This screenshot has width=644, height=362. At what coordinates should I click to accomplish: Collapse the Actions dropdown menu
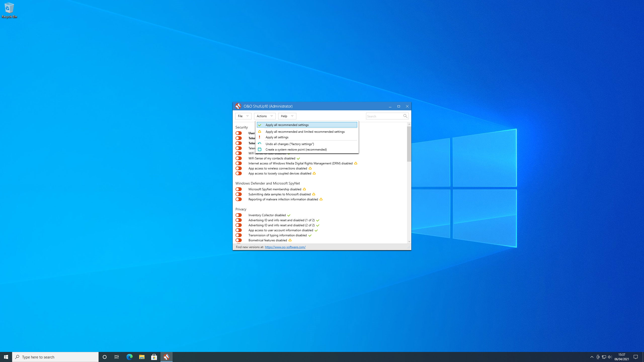tap(265, 116)
